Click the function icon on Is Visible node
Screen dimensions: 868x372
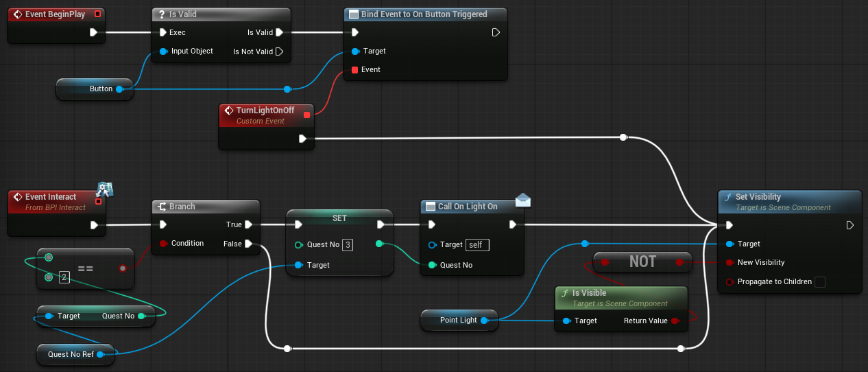tap(565, 293)
